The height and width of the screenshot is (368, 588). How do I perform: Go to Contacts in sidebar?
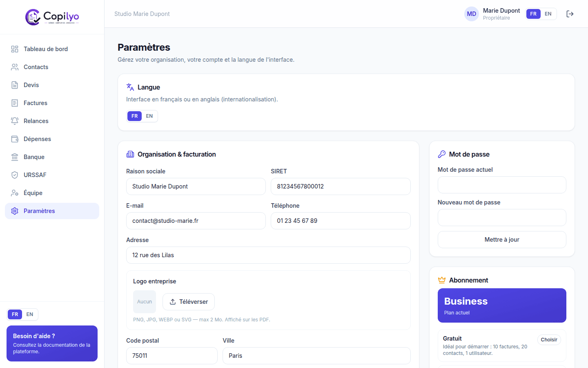(52, 67)
